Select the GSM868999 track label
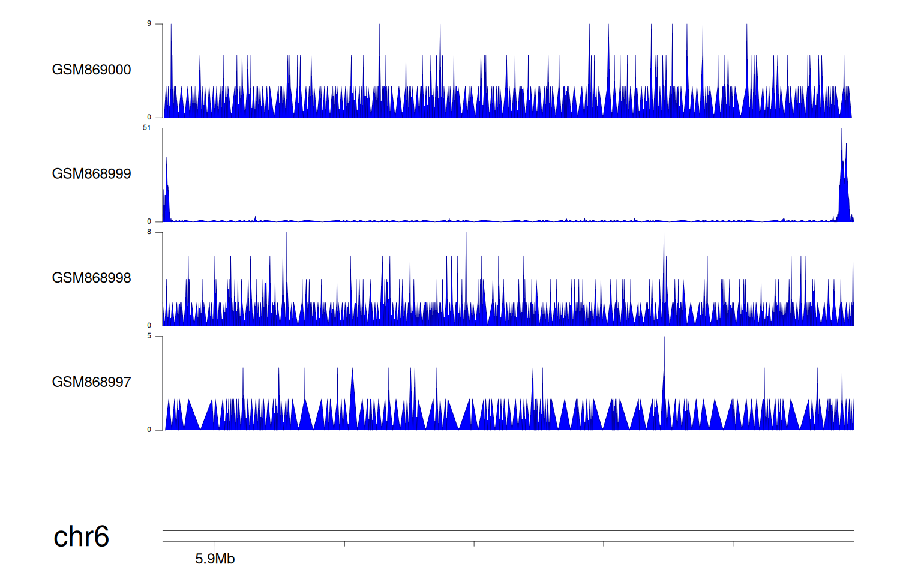The width and height of the screenshot is (900, 588). point(91,174)
